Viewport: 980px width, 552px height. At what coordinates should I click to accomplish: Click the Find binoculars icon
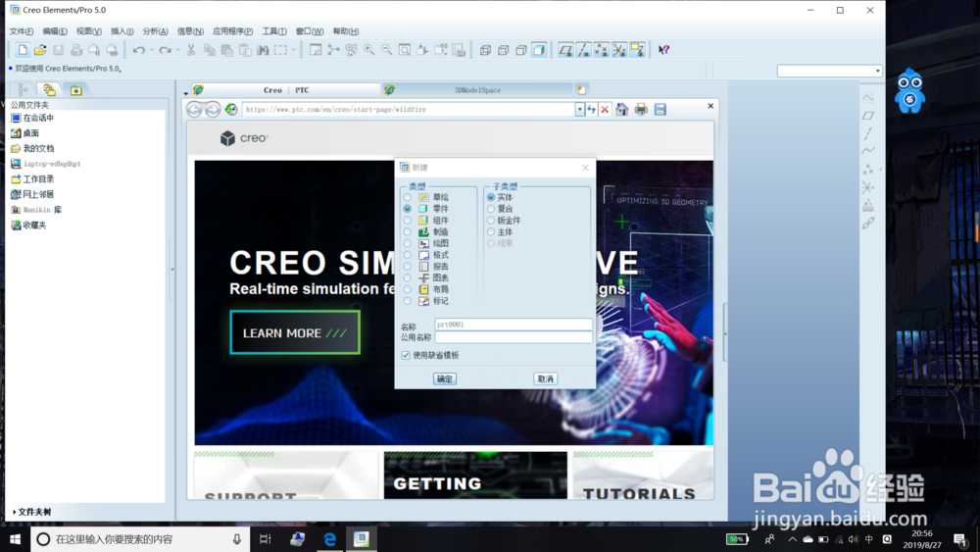pyautogui.click(x=263, y=50)
